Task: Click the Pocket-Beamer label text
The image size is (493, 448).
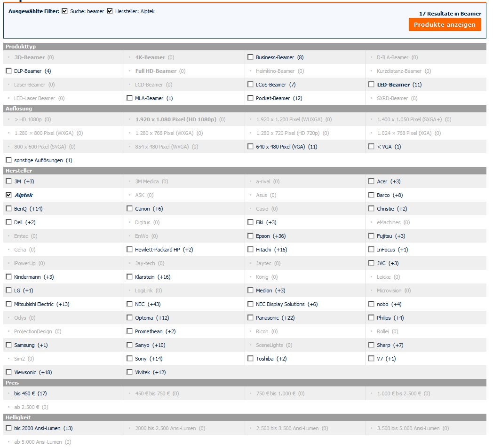Action: (273, 98)
